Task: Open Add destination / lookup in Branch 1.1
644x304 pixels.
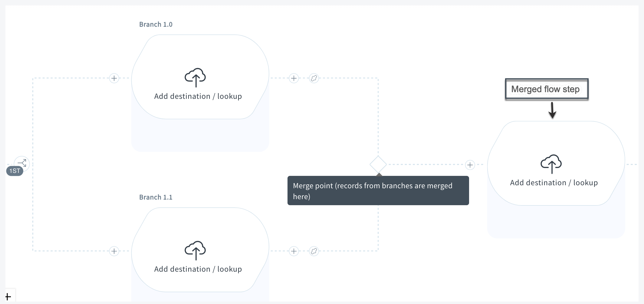Action: 198,269
